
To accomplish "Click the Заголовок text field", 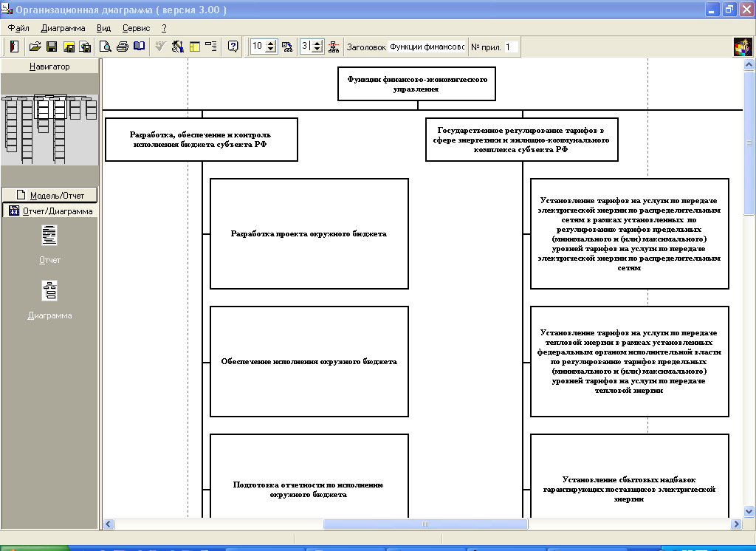I will 427,47.
